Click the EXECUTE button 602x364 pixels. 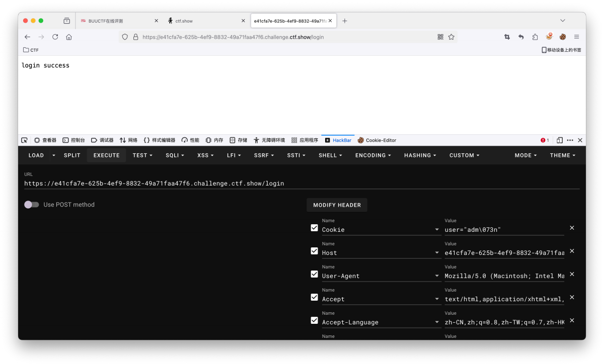[106, 155]
